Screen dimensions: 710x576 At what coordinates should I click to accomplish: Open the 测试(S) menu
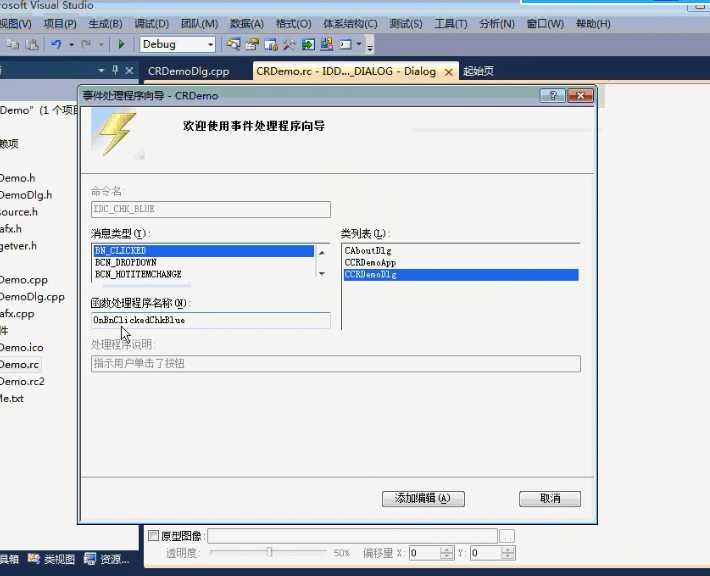(x=406, y=24)
